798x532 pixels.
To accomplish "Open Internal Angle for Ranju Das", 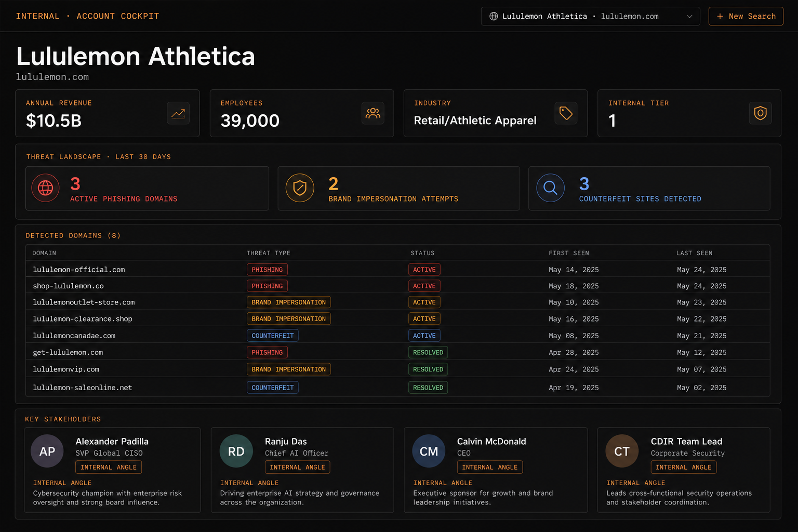I will tap(297, 467).
